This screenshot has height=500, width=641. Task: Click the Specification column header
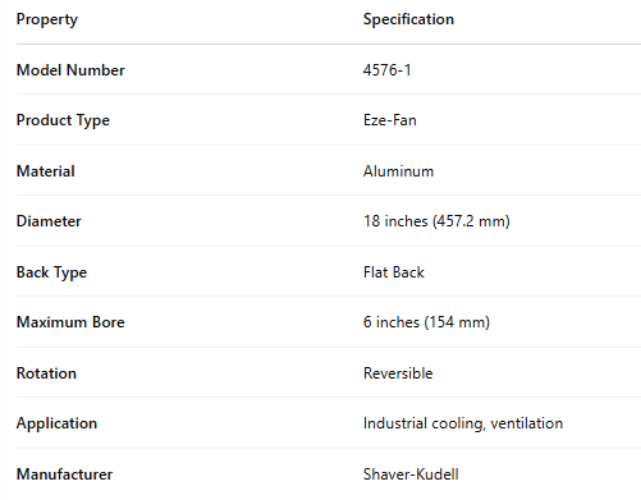(x=408, y=19)
